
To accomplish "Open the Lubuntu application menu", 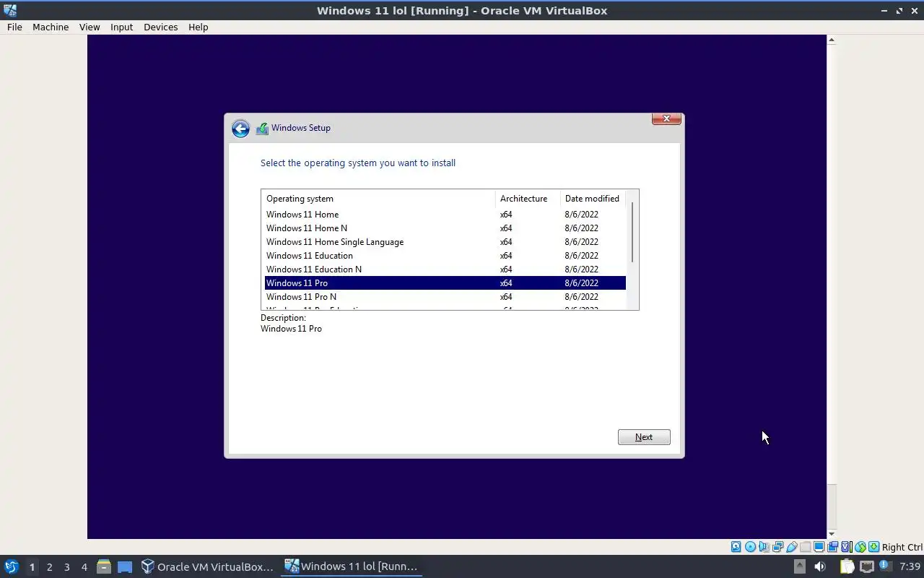I will pyautogui.click(x=11, y=566).
